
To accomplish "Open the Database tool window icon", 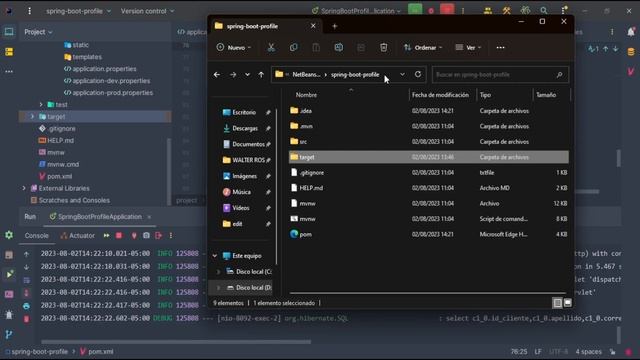I will click(x=631, y=52).
